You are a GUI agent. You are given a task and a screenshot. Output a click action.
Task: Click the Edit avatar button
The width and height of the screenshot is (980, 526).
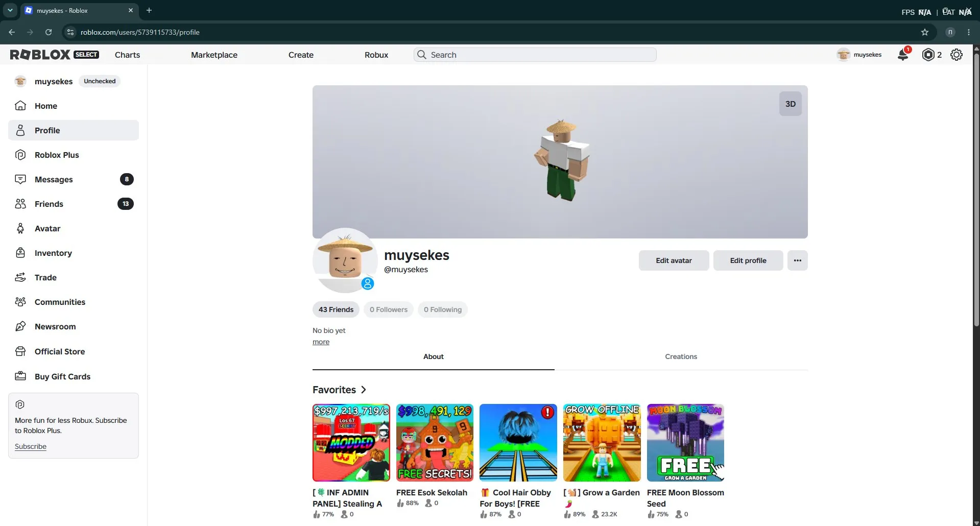[x=674, y=260]
